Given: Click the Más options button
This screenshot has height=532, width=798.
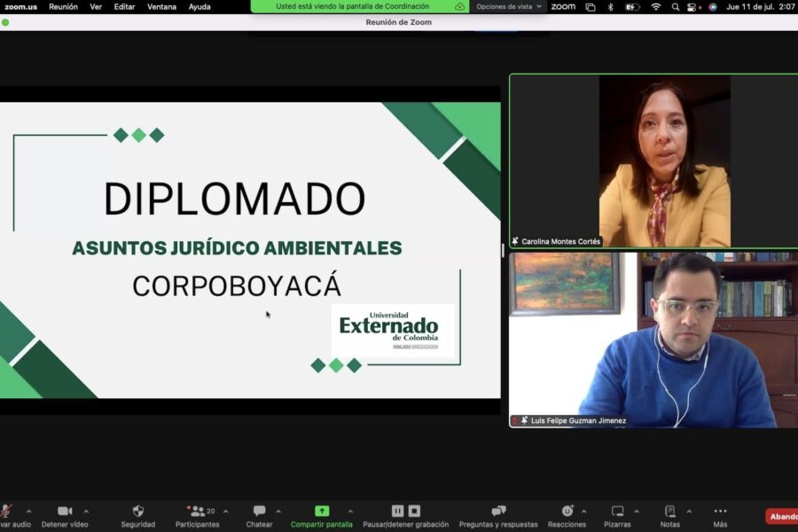Looking at the screenshot, I should pos(720,512).
